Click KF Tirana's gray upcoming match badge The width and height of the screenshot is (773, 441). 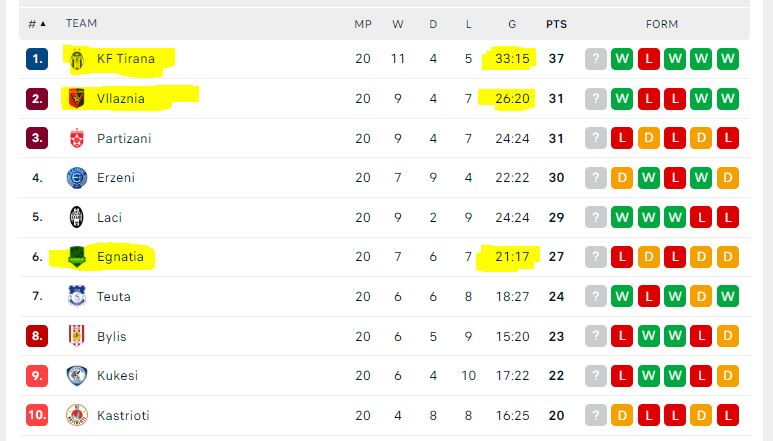click(x=596, y=59)
